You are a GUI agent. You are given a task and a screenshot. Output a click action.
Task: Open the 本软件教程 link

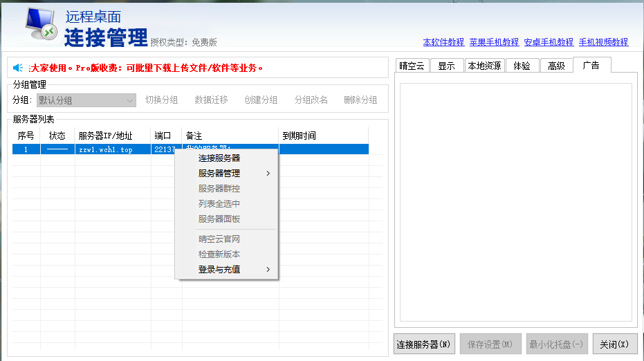[x=443, y=42]
